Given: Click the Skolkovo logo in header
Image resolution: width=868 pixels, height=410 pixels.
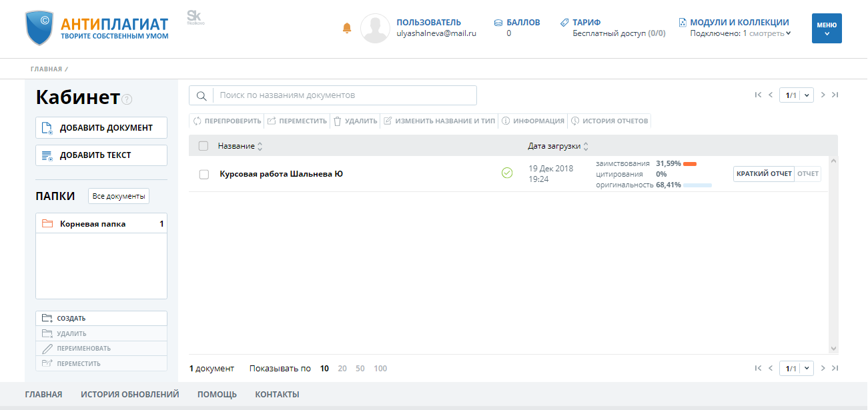Looking at the screenshot, I should click(x=194, y=18).
